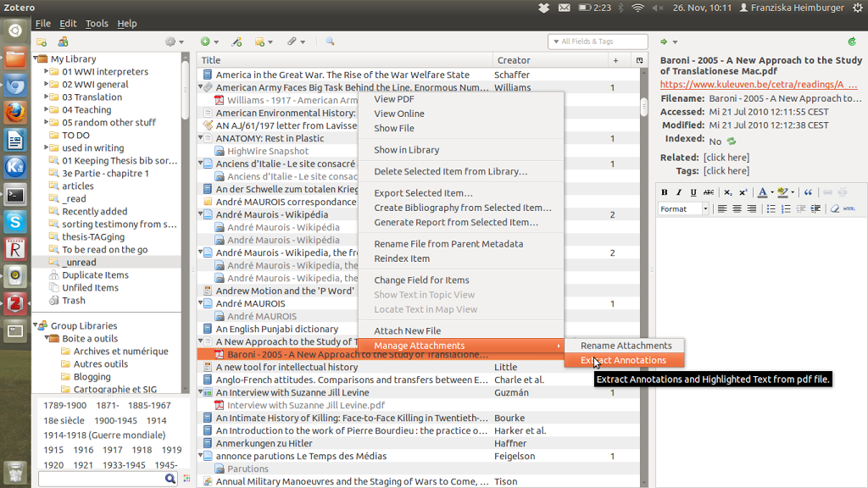Open the gear Actions icon
Image resolution: width=868 pixels, height=488 pixels.
170,42
